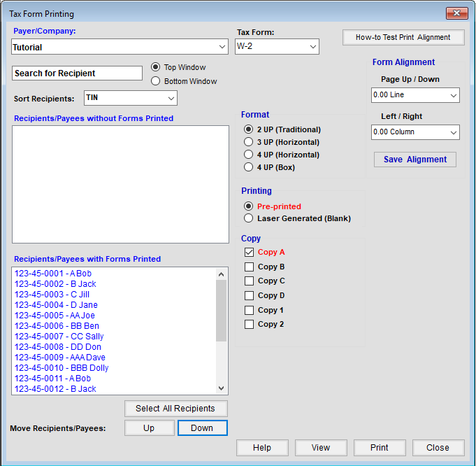The width and height of the screenshot is (476, 466).
Task: Click the Up move recipients button
Action: coord(149,428)
